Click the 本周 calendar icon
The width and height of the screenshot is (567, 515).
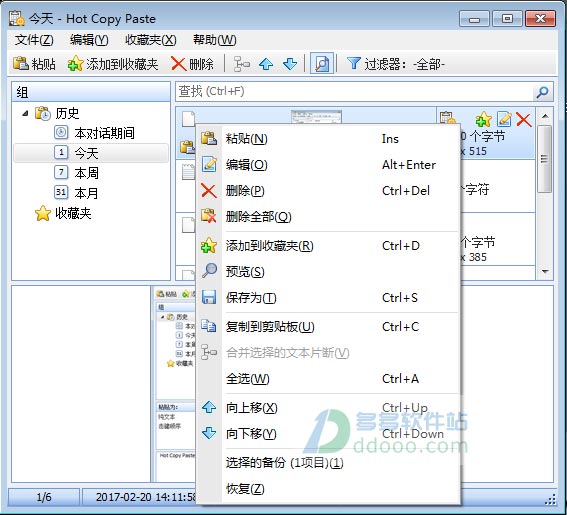tap(61, 172)
